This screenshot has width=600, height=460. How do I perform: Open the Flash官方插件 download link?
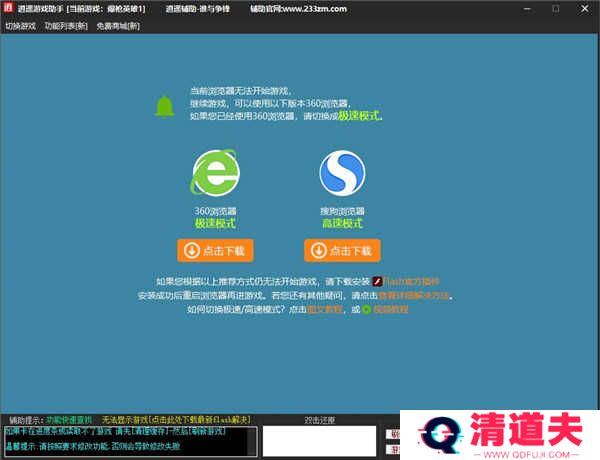(411, 282)
